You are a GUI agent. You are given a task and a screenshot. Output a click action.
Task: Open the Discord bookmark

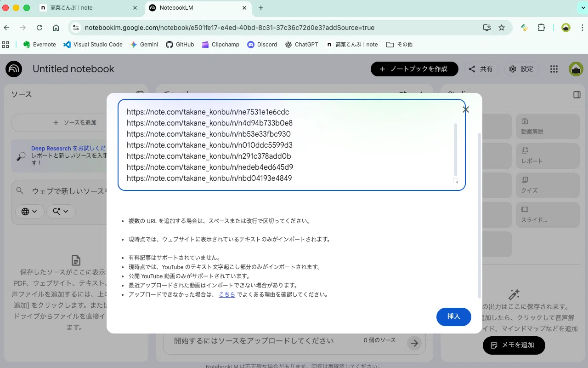[262, 45]
